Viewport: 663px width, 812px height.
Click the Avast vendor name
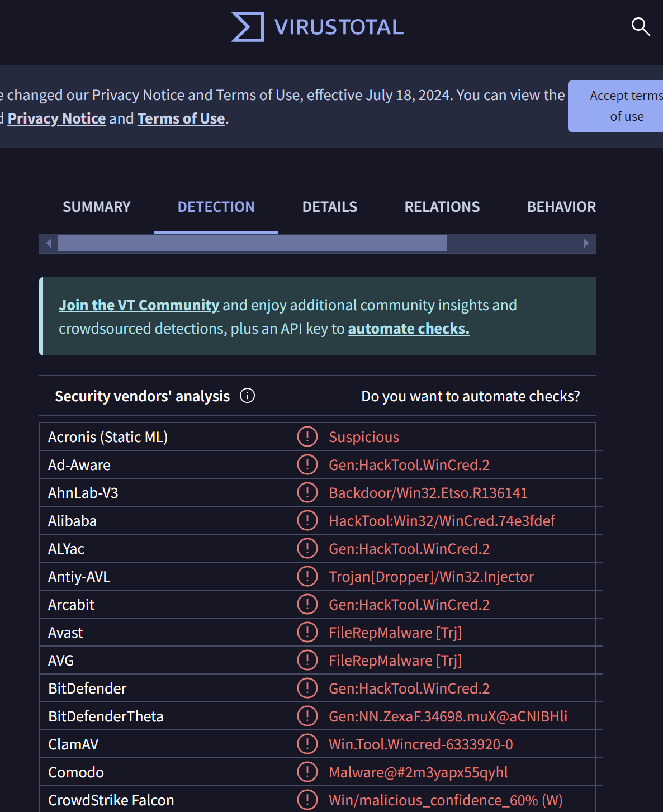pos(65,633)
